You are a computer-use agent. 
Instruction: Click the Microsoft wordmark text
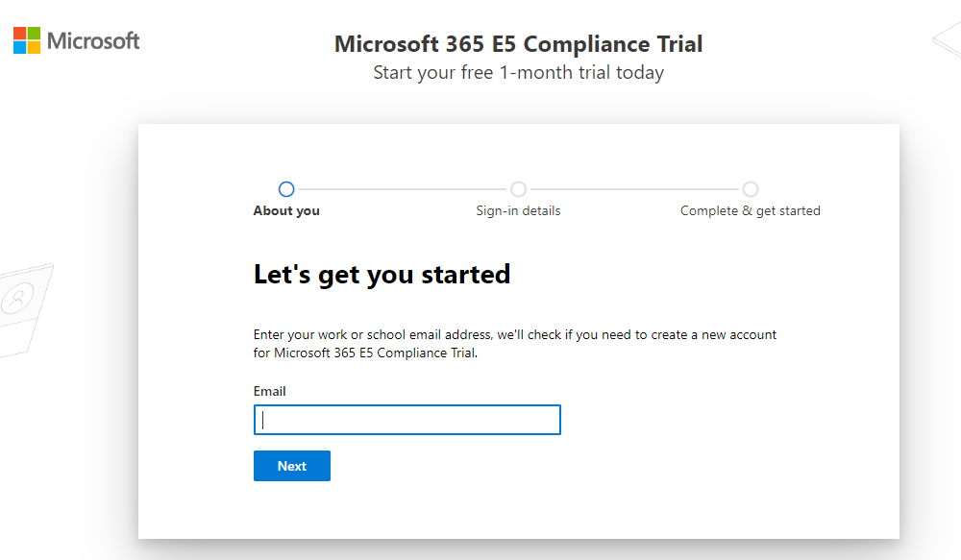coord(93,40)
